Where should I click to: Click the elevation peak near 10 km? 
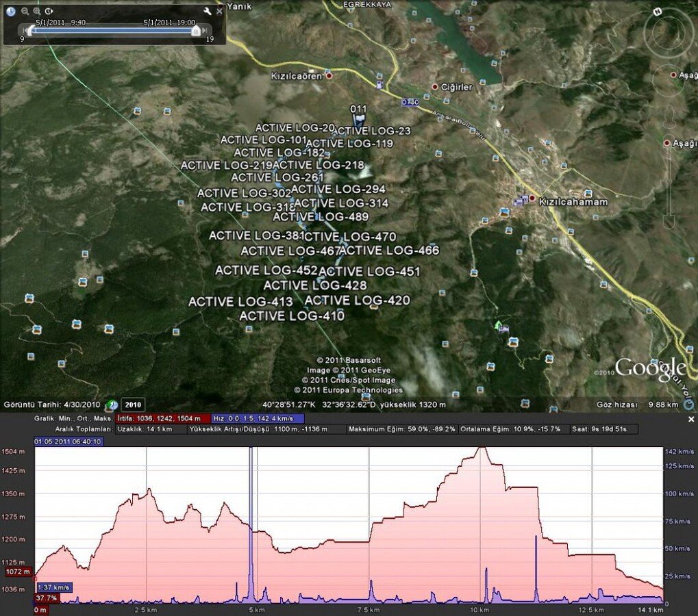tap(482, 448)
